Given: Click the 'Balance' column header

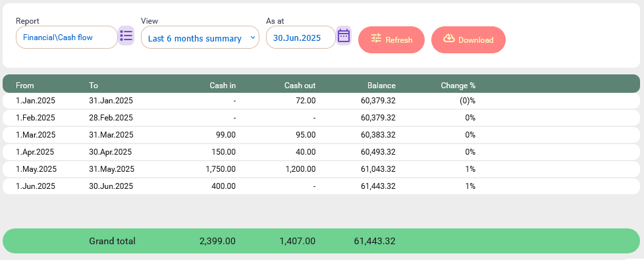Looking at the screenshot, I should click(x=381, y=86).
